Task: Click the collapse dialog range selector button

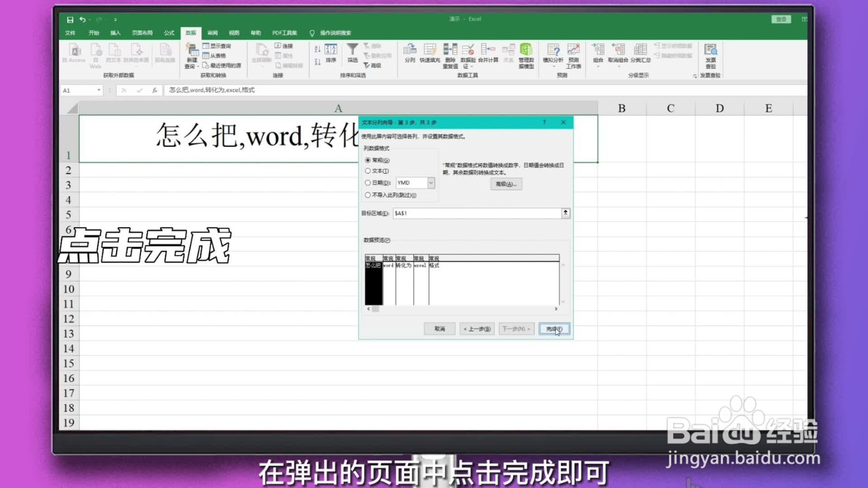Action: (x=565, y=213)
